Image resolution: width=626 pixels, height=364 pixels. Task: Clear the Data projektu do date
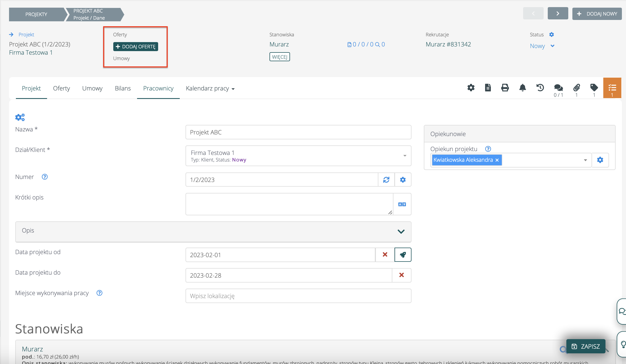point(401,275)
